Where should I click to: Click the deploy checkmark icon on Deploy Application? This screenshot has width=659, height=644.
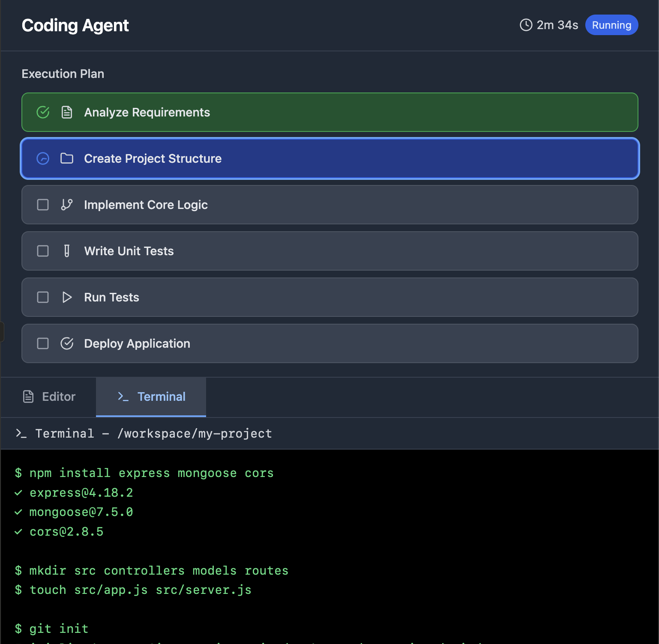click(67, 343)
